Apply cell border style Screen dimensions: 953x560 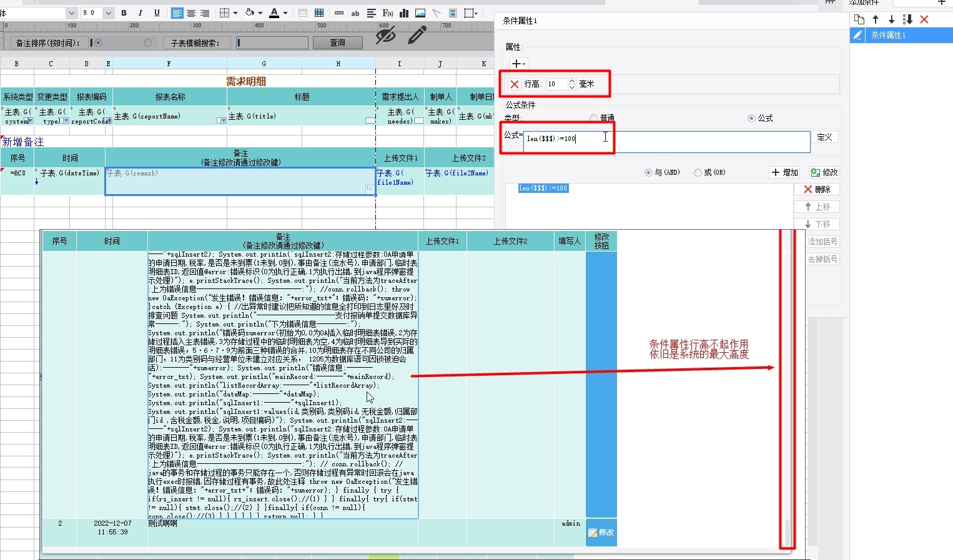225,12
